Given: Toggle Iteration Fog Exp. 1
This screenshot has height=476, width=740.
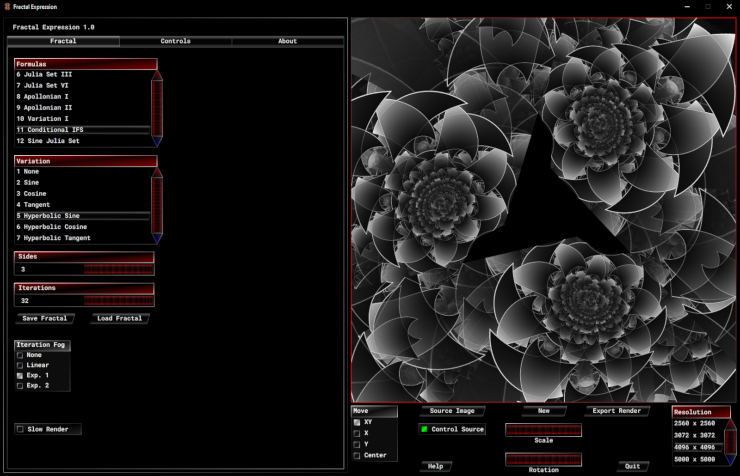Looking at the screenshot, I should click(20, 376).
